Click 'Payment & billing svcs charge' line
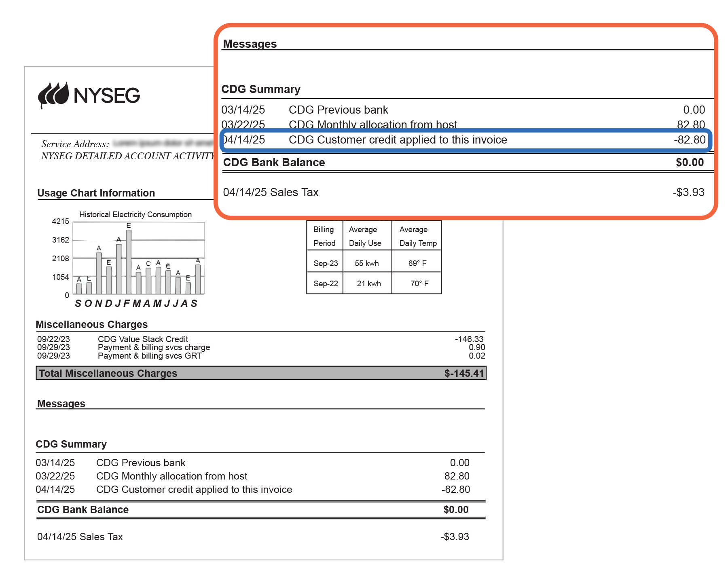This screenshot has width=728, height=581. (154, 347)
